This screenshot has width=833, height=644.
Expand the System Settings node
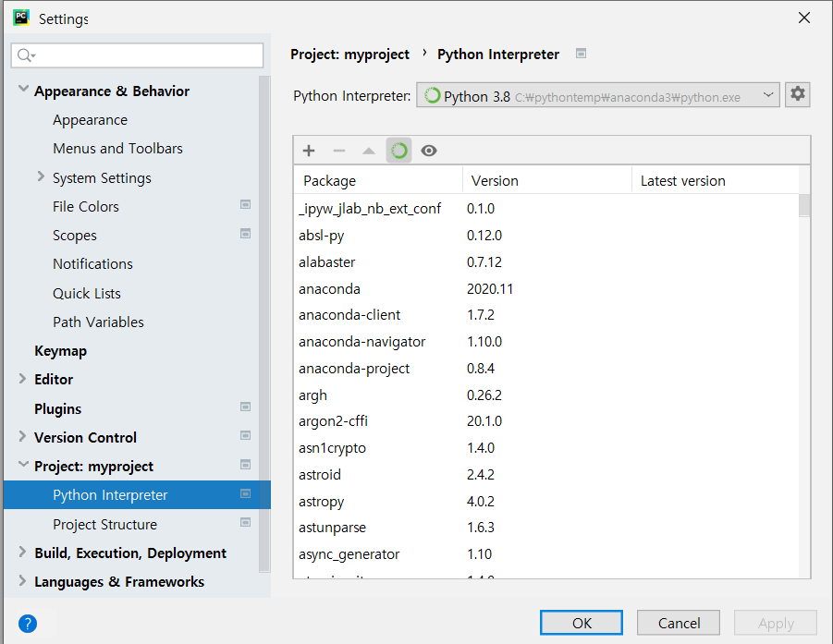click(x=41, y=176)
